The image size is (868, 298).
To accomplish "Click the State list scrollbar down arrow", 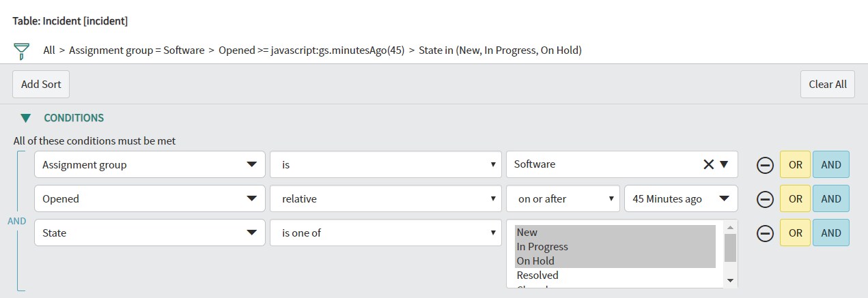I will 730,280.
